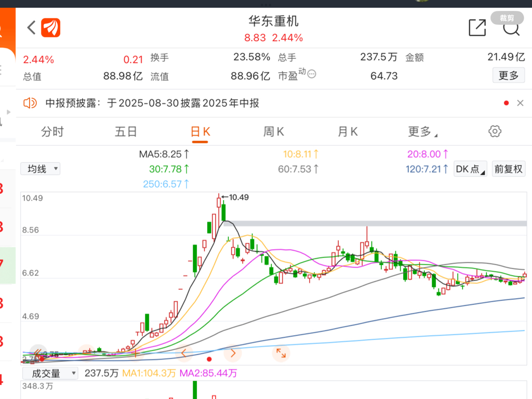Tap the chart scroll-left arrow
The width and height of the screenshot is (532, 399).
[x=183, y=353]
